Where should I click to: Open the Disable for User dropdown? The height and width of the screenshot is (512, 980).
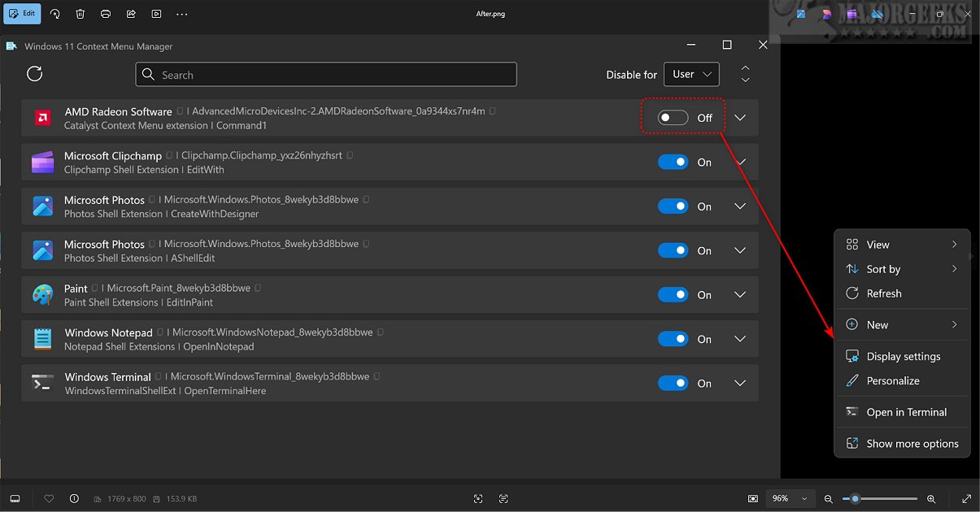691,75
